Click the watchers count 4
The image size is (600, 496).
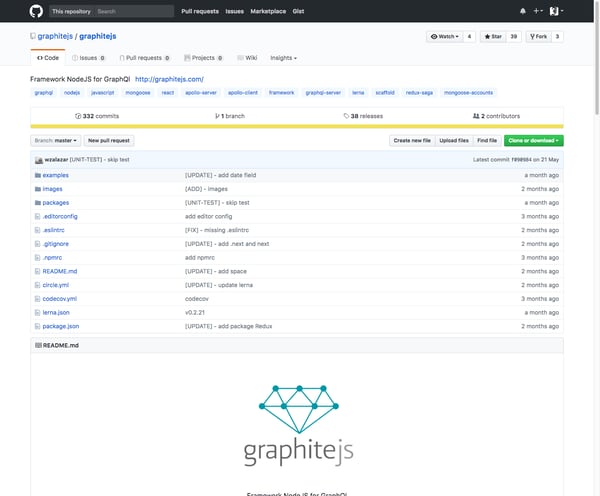click(469, 36)
